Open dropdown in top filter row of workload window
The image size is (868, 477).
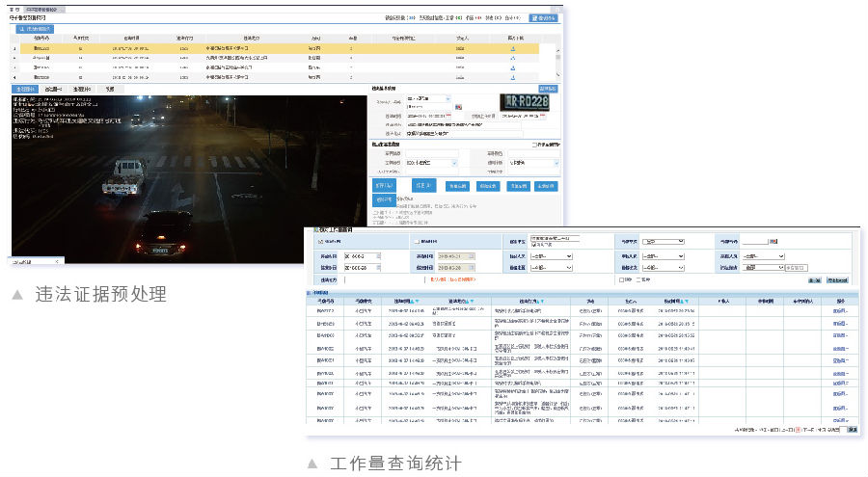664,241
